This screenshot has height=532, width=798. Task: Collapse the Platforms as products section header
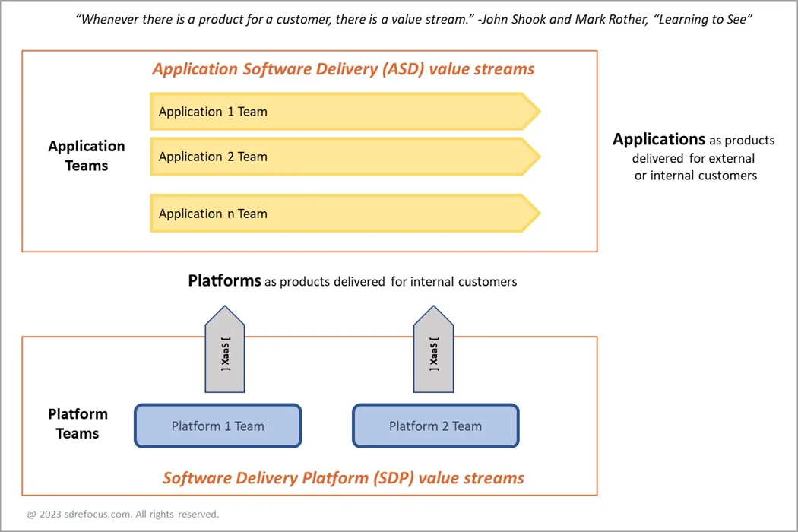click(352, 281)
